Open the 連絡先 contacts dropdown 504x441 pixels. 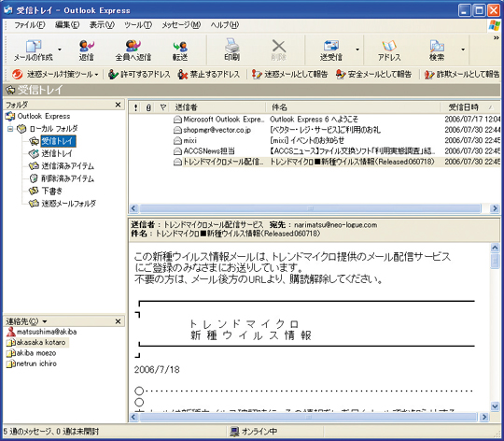click(x=45, y=321)
